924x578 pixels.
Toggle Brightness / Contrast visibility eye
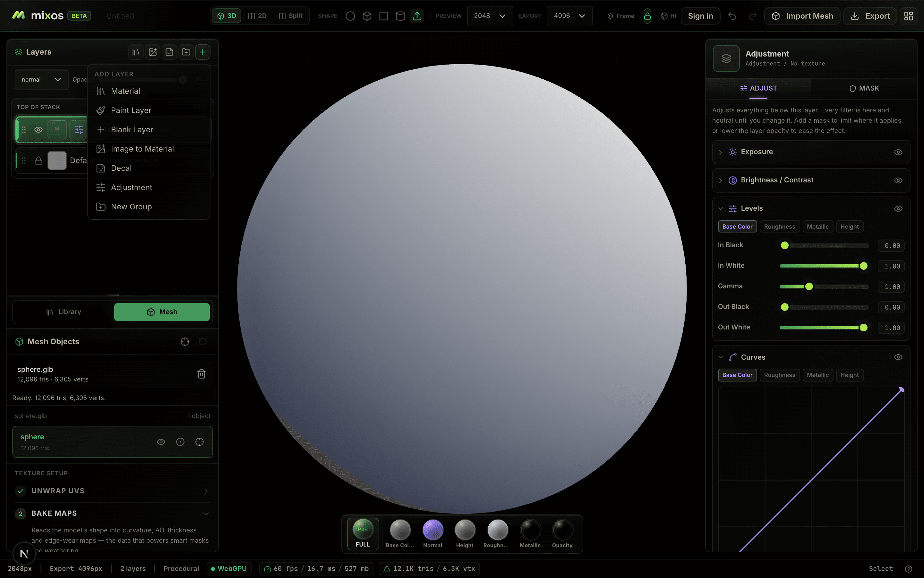898,180
